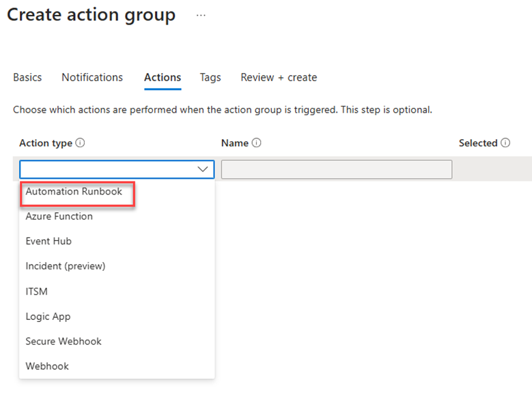Open the ellipsis menu beside Create action group
The image size is (532, 410).
(201, 15)
